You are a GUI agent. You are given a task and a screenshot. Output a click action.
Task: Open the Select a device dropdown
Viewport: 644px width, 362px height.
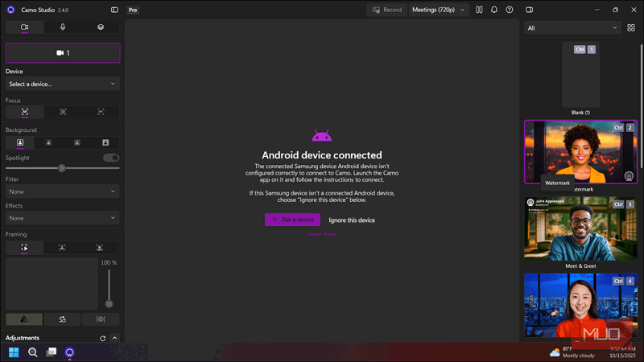(x=63, y=84)
